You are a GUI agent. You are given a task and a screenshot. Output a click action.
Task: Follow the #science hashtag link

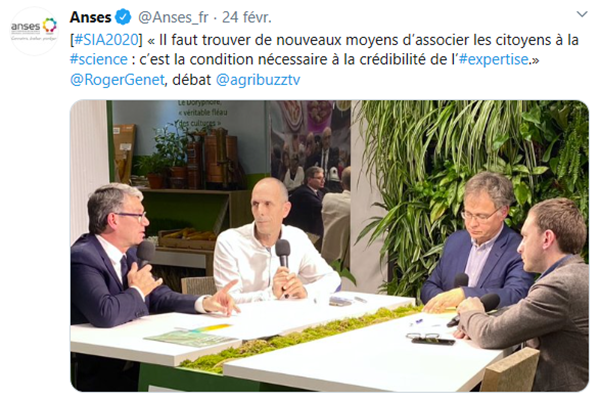[x=99, y=60]
